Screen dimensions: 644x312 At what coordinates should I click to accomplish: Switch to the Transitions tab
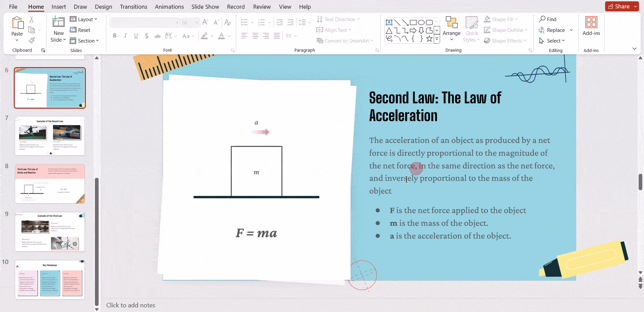[133, 7]
